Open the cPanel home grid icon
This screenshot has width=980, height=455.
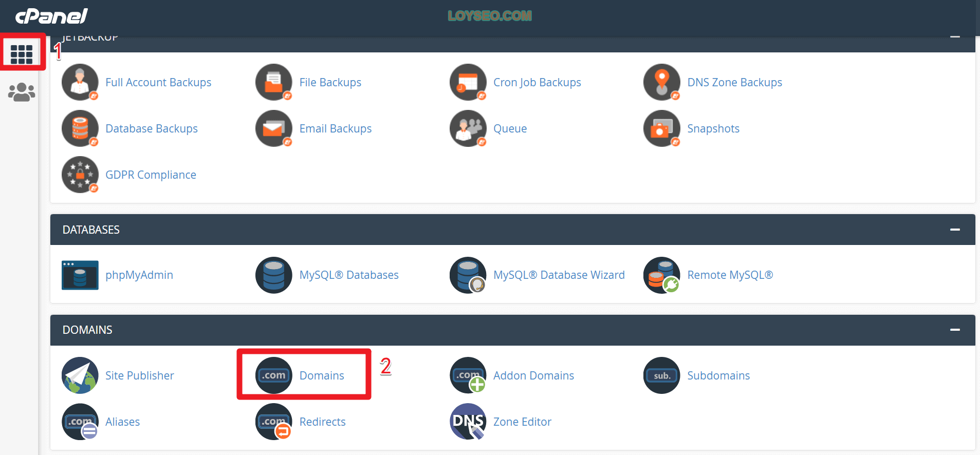coord(22,54)
